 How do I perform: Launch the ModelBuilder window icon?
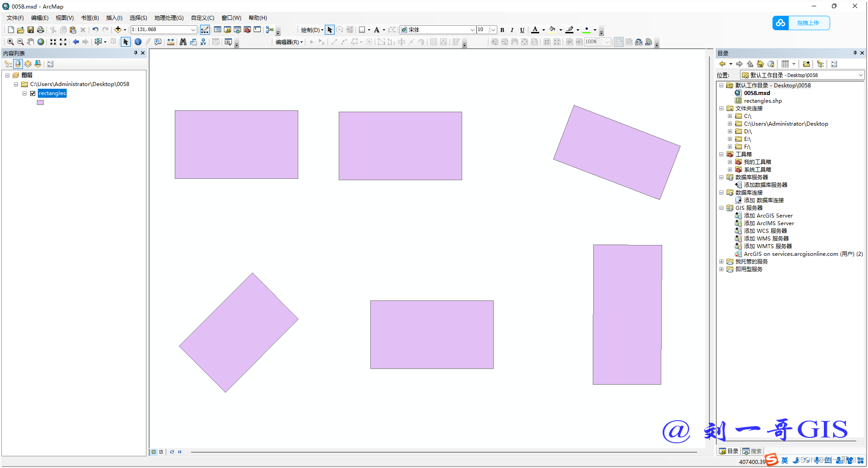[270, 30]
